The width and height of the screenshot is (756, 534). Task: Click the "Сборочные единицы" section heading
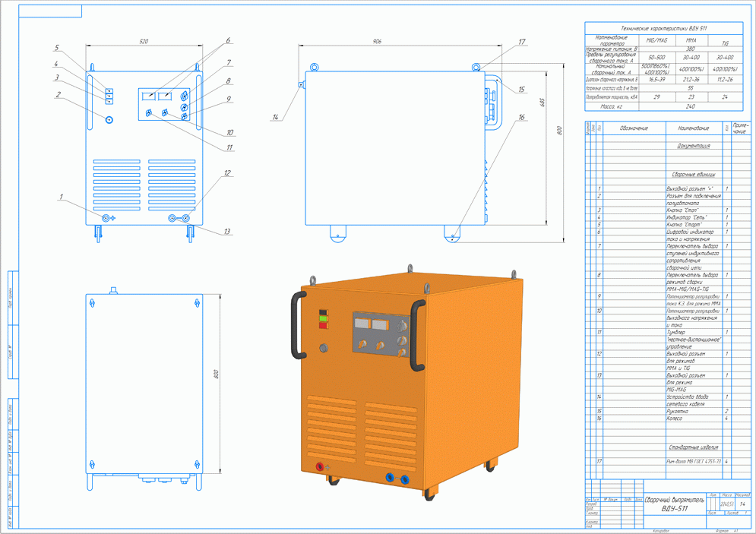tap(694, 175)
